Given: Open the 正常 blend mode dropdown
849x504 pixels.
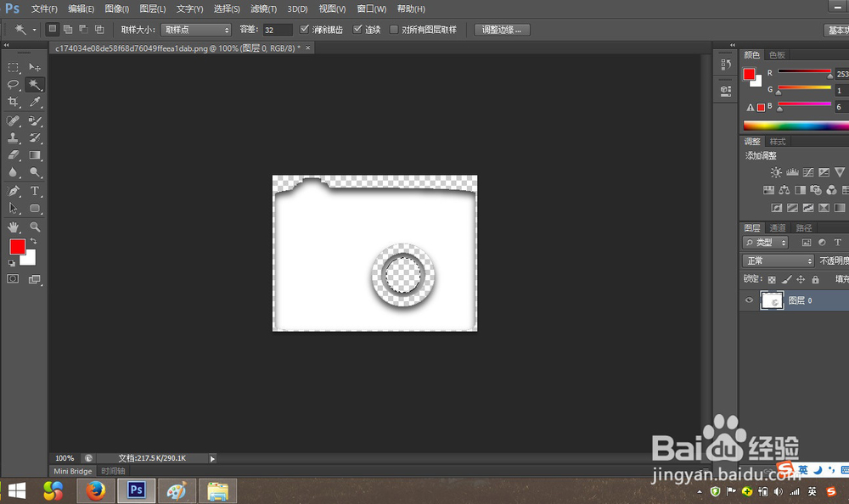Looking at the screenshot, I should click(778, 261).
